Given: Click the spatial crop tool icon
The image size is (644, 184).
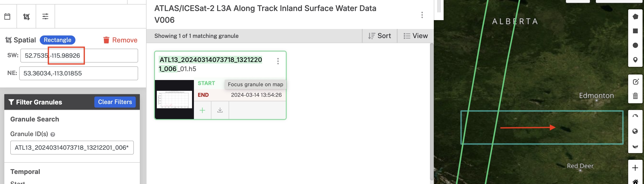Looking at the screenshot, I should tap(26, 17).
